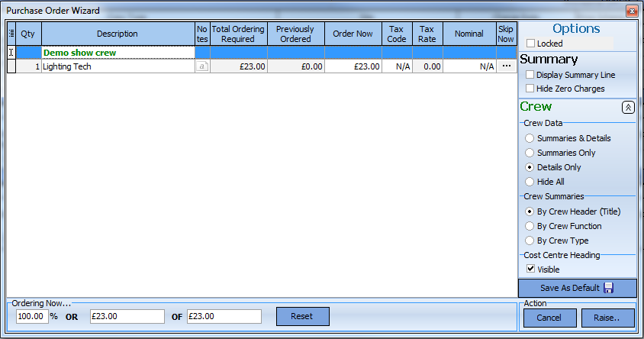
Task: Cancel the purchase order wizard
Action: pyautogui.click(x=549, y=318)
